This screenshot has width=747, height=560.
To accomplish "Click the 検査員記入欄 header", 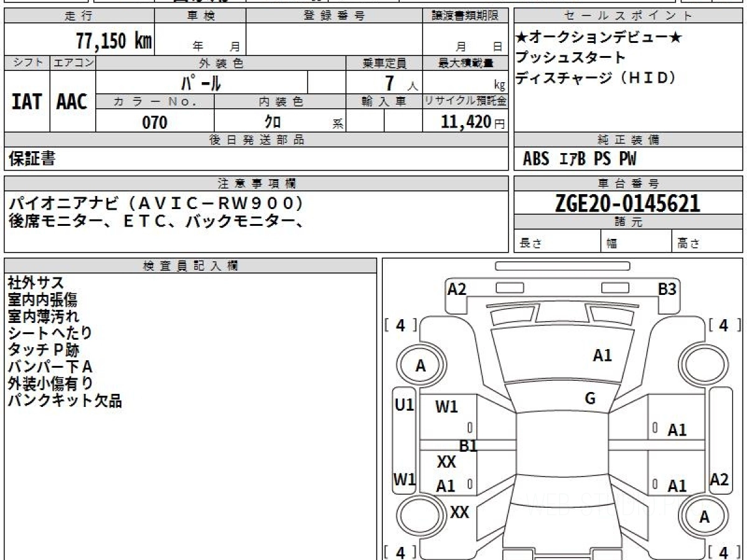I will pos(190,266).
